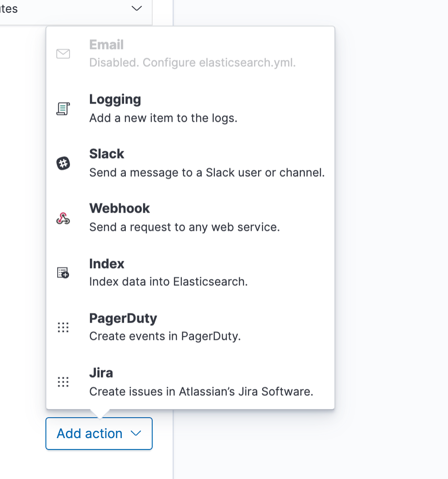Screen dimensions: 448x479
Task: Click the disabled Email envelope icon
Action: (63, 54)
